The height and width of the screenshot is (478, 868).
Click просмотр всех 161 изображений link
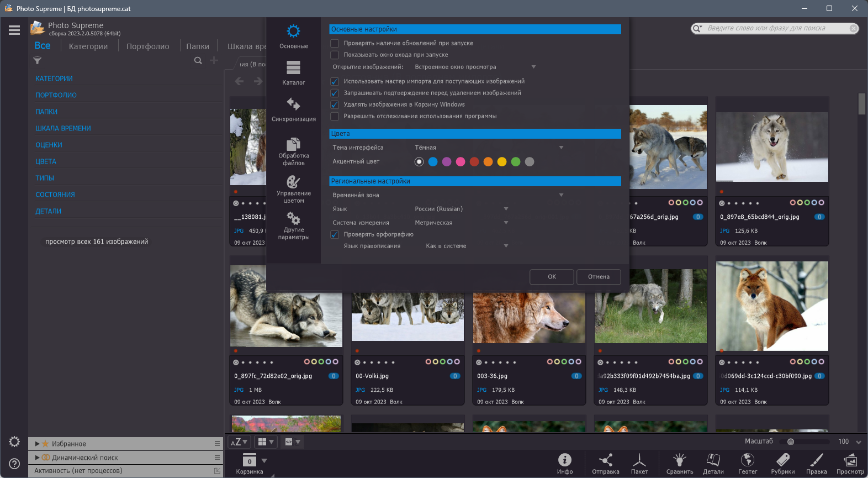tap(97, 241)
